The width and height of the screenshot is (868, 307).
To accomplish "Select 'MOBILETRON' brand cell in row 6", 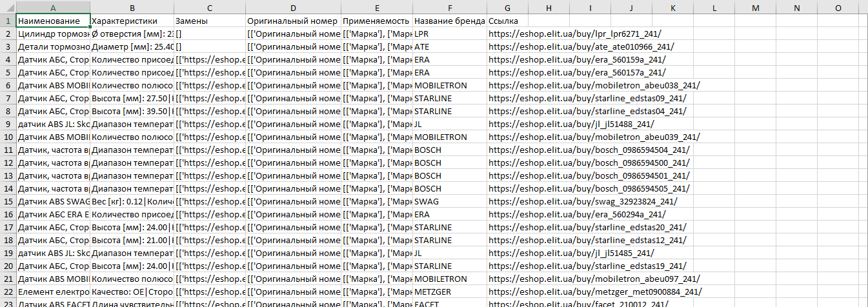I will [x=449, y=85].
